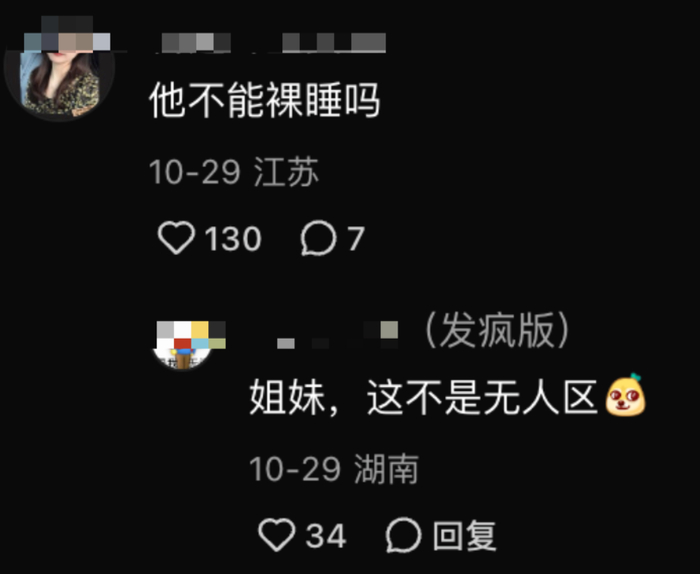This screenshot has width=700, height=574.
Task: Click the 10-29 江苏 timestamp
Action: point(234,172)
